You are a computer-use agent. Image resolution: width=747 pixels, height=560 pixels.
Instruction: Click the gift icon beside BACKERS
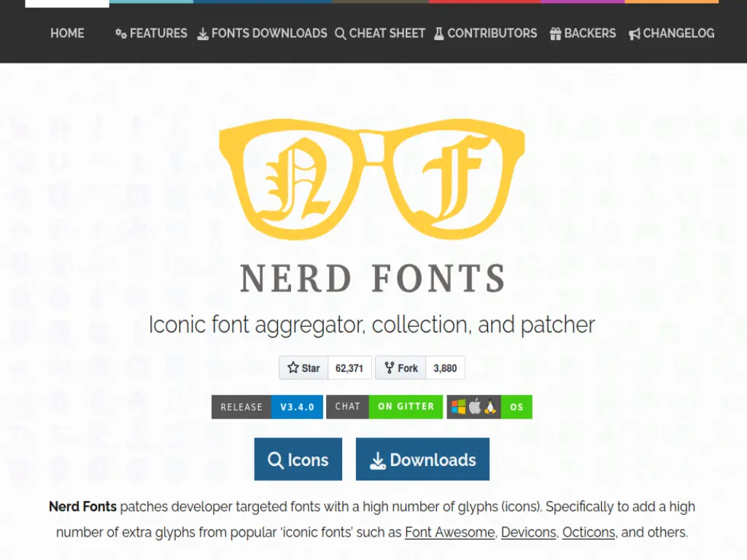(555, 34)
